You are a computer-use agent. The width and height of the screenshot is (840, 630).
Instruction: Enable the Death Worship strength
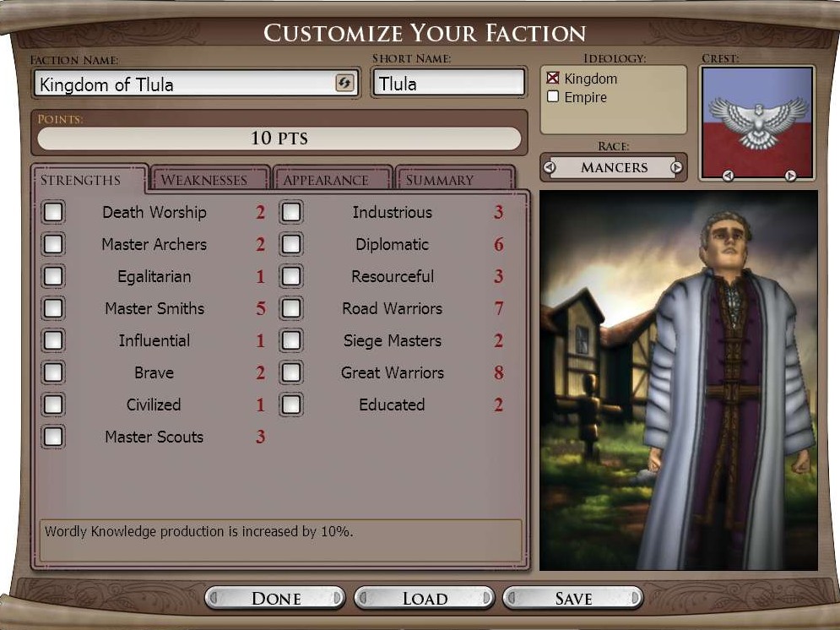click(x=53, y=212)
